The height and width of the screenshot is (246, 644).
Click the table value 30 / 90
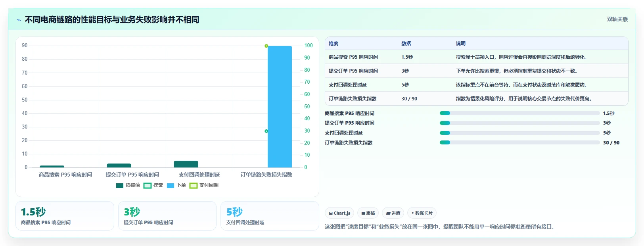click(x=409, y=99)
